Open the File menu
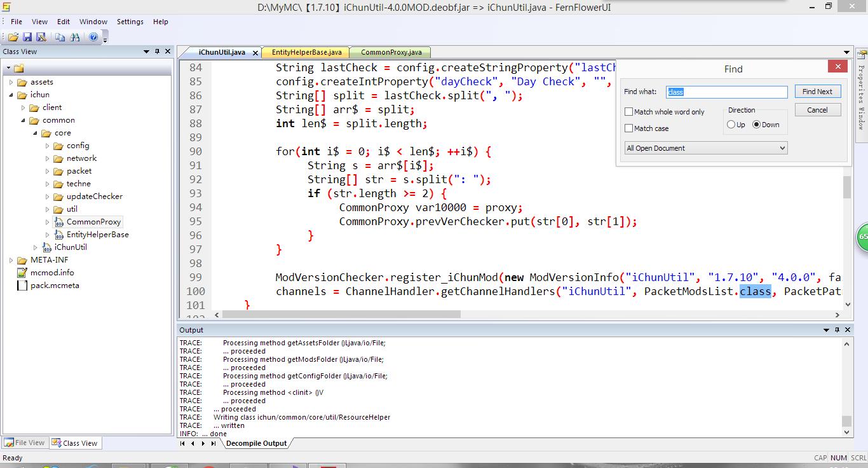 tap(17, 22)
